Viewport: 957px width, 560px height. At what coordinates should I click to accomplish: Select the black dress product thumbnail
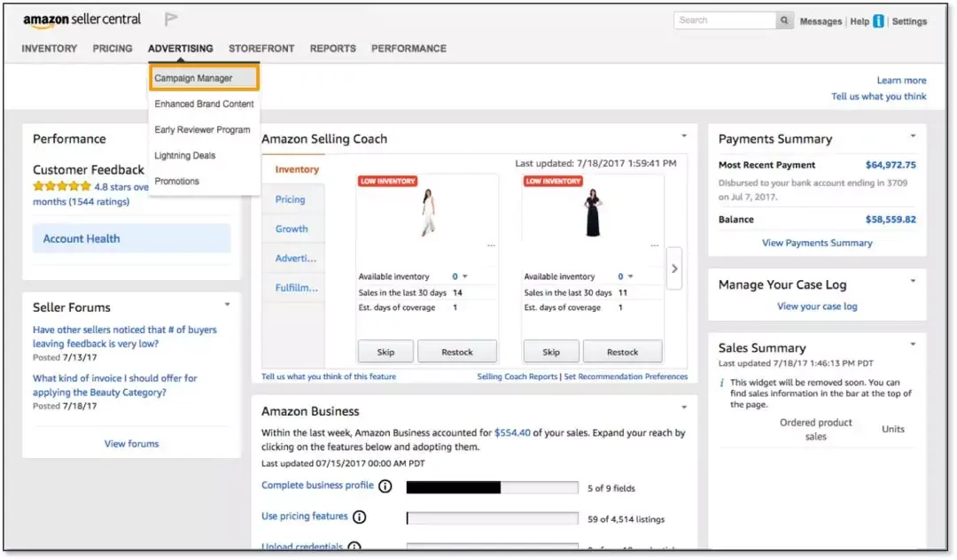point(593,213)
